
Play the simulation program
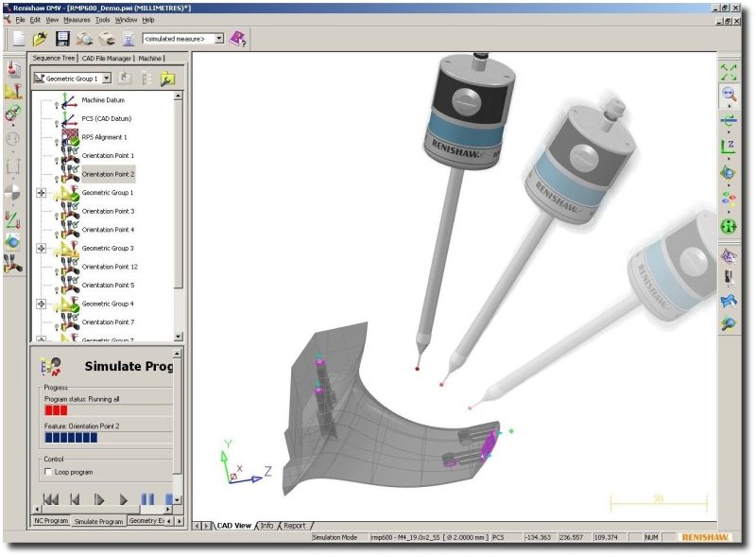tap(124, 498)
